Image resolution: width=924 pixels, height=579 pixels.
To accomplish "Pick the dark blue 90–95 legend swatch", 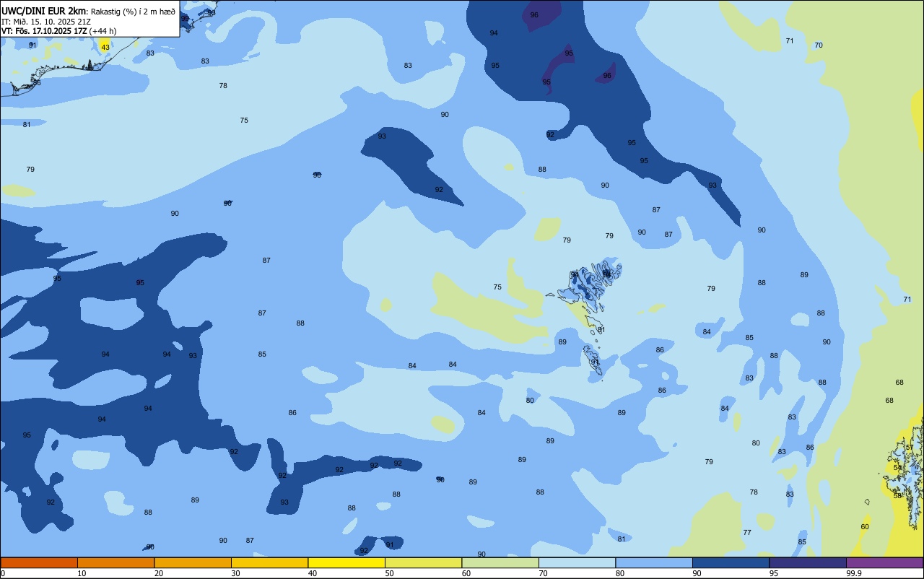I will pyautogui.click(x=731, y=562).
